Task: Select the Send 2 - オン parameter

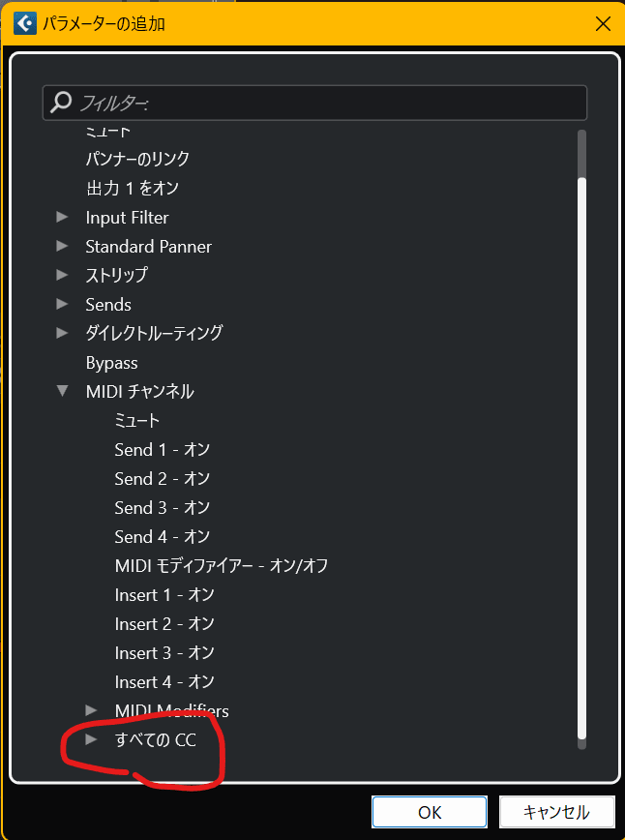Action: [x=162, y=478]
